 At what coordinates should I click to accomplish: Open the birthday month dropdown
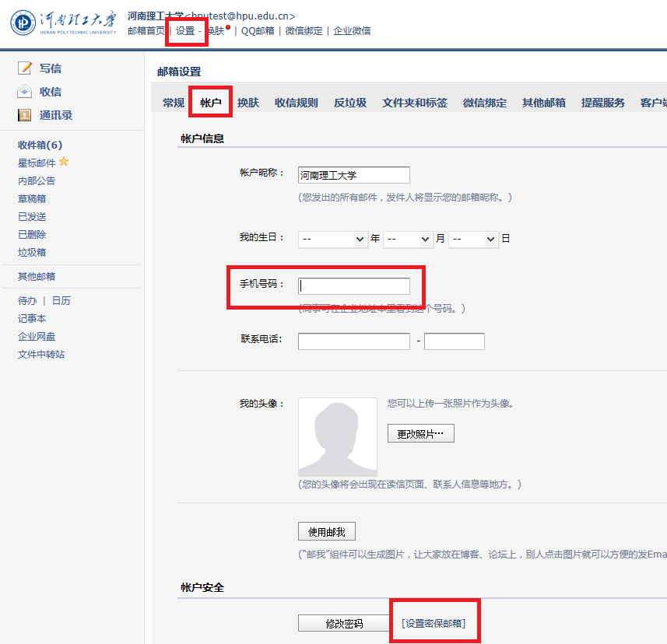click(408, 239)
